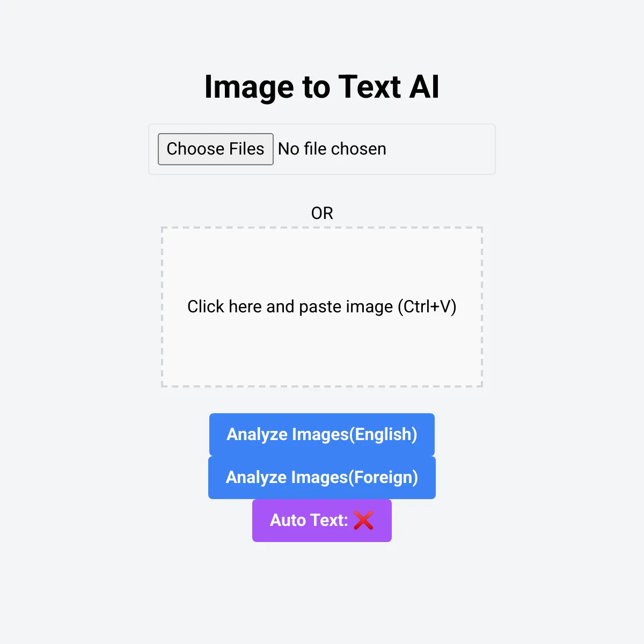This screenshot has width=644, height=644.
Task: Toggle the Auto Text setting
Action: 322,520
